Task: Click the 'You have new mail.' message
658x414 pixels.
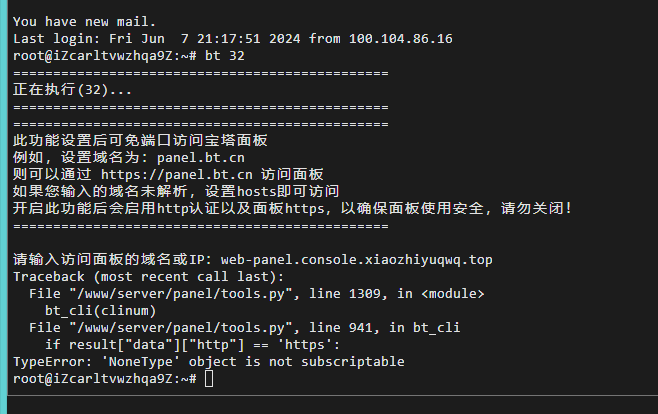Action: (x=84, y=21)
